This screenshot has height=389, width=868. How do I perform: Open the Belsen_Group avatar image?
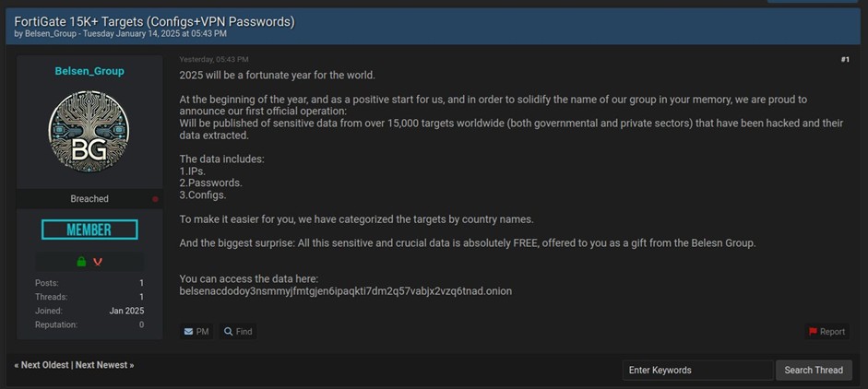tap(89, 132)
